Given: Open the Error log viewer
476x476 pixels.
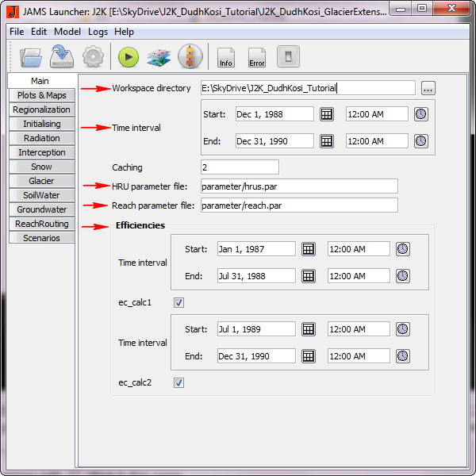Looking at the screenshot, I should [x=257, y=57].
